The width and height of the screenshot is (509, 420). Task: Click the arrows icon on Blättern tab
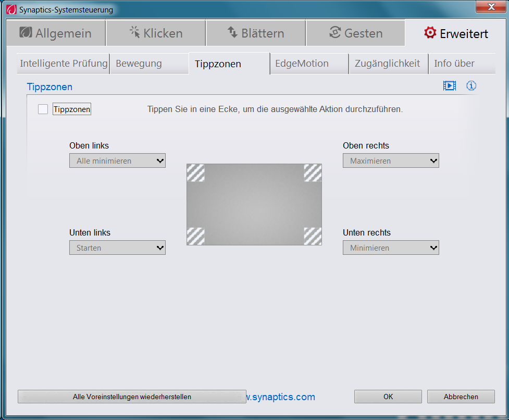[232, 32]
